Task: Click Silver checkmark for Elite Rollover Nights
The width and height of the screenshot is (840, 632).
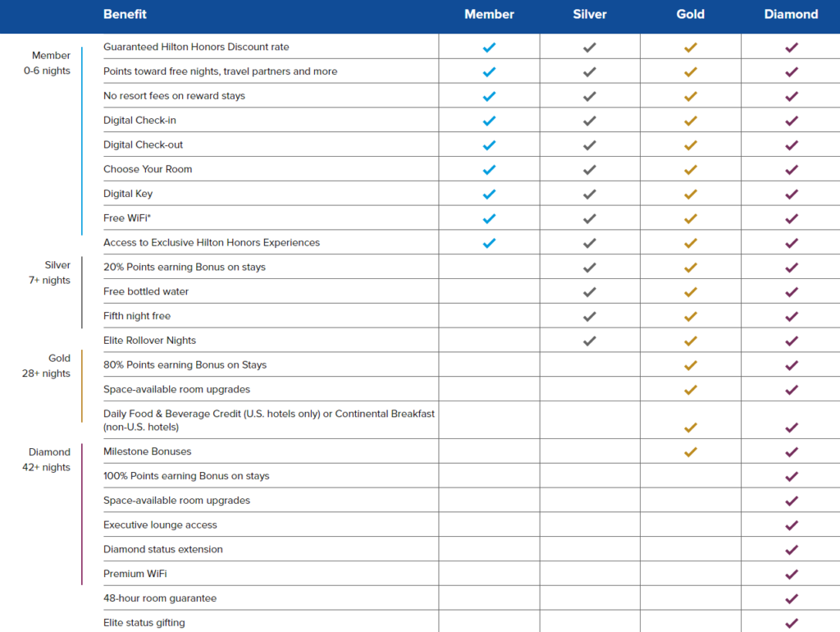Action: pos(589,341)
